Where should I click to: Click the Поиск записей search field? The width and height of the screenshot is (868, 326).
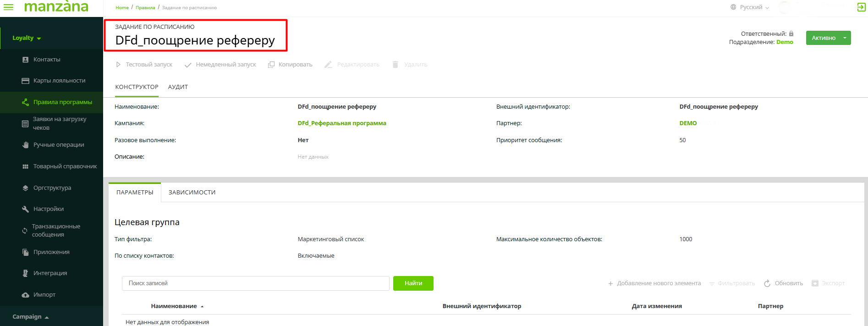(x=255, y=283)
